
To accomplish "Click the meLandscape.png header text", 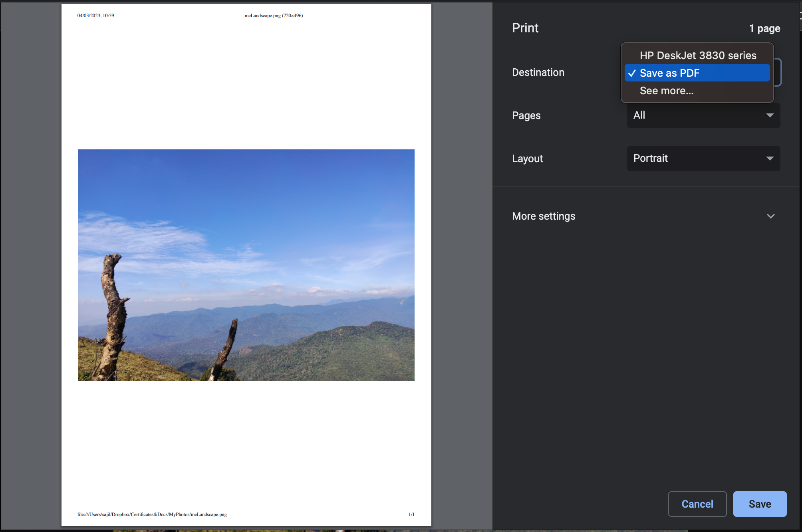I will pyautogui.click(x=273, y=16).
